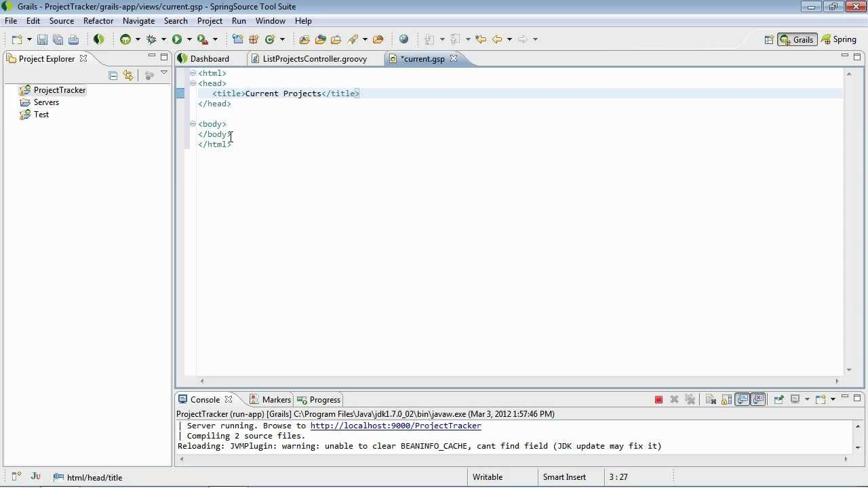Open the File menu
This screenshot has height=488, width=868.
(11, 21)
